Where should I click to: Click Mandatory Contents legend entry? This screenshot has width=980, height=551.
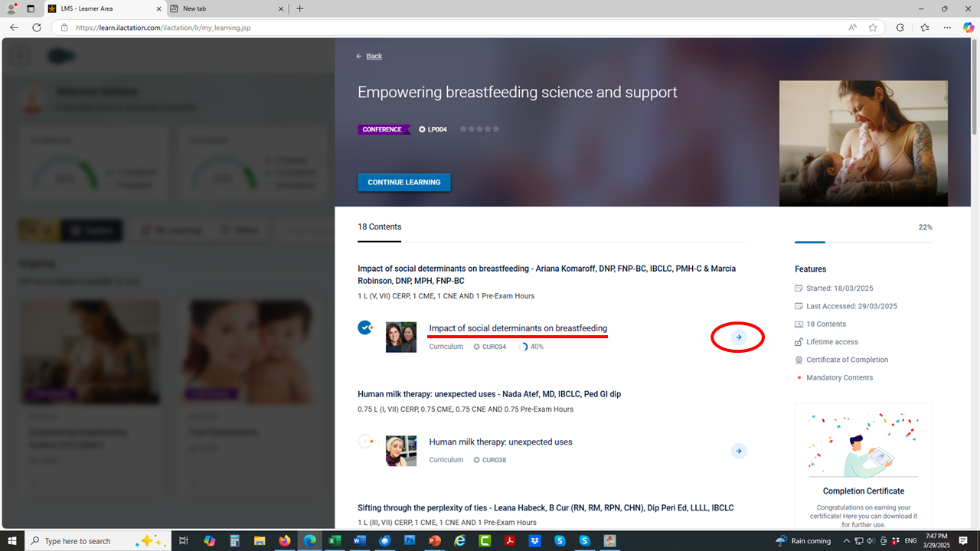[x=834, y=377]
